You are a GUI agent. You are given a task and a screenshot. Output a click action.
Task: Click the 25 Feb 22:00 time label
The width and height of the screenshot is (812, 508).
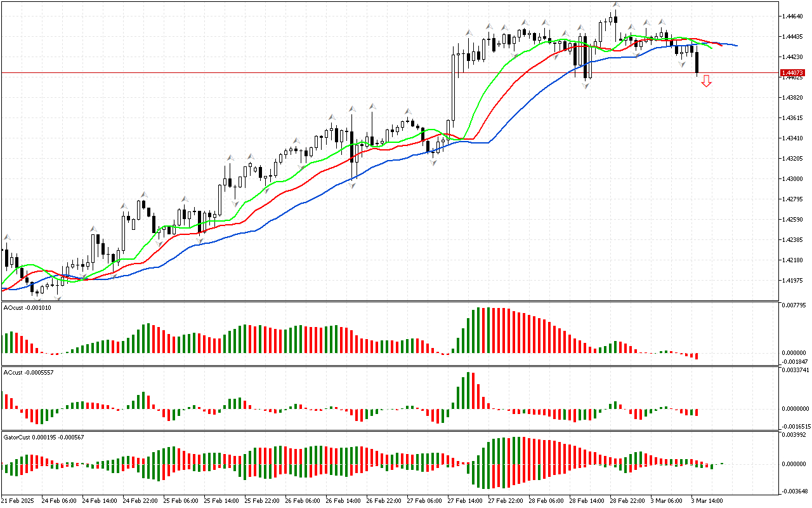click(x=263, y=500)
